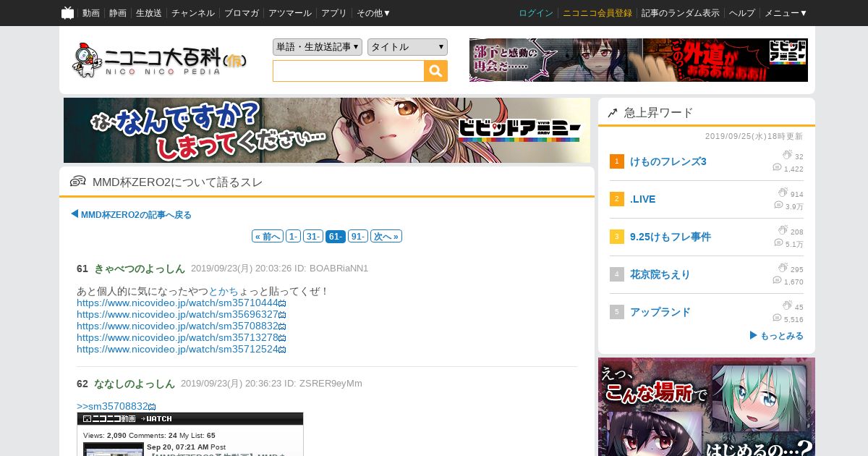Click rank 3 badge in trending list
This screenshot has width=868, height=456.
click(617, 237)
